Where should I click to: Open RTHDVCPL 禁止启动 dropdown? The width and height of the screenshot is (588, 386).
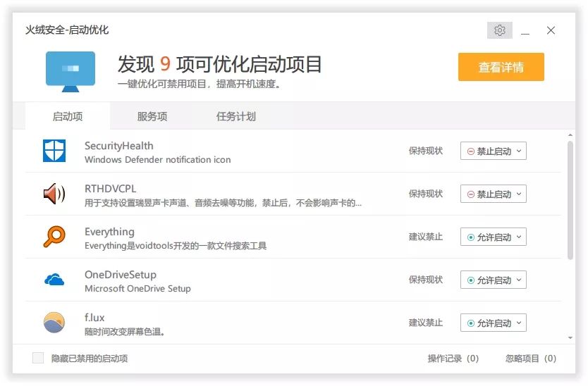pos(493,194)
